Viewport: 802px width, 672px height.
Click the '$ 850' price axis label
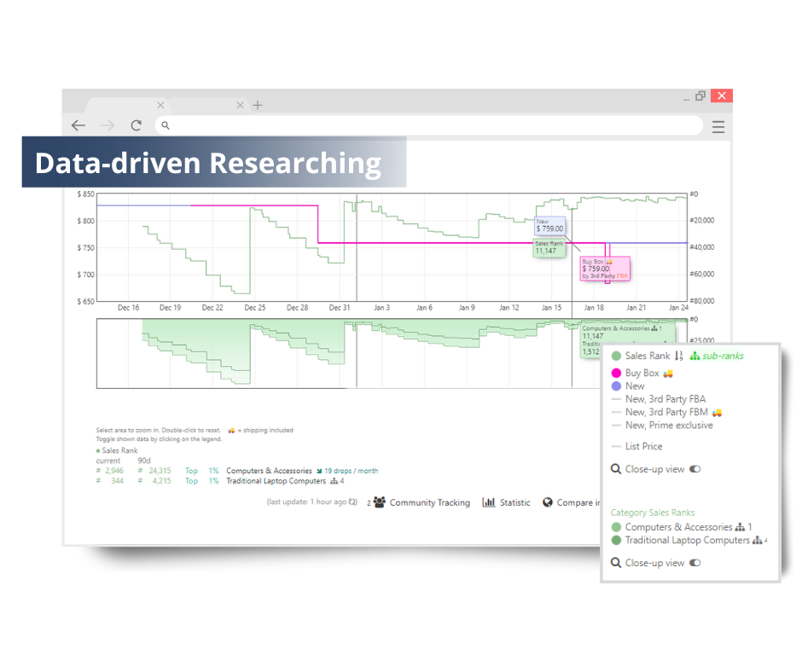(86, 194)
